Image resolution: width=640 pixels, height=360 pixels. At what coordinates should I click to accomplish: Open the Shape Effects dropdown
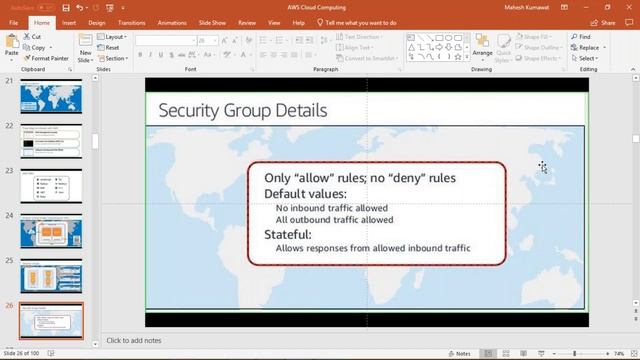[x=538, y=58]
